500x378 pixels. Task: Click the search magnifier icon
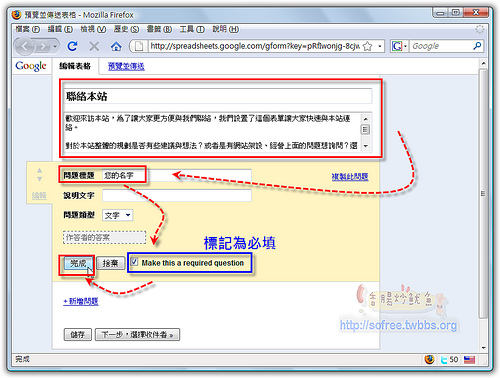(477, 46)
